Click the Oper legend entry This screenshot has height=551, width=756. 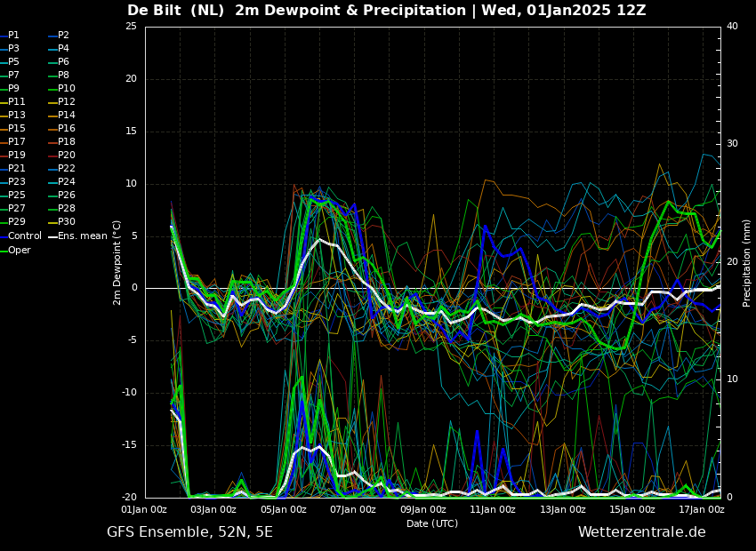(20, 250)
